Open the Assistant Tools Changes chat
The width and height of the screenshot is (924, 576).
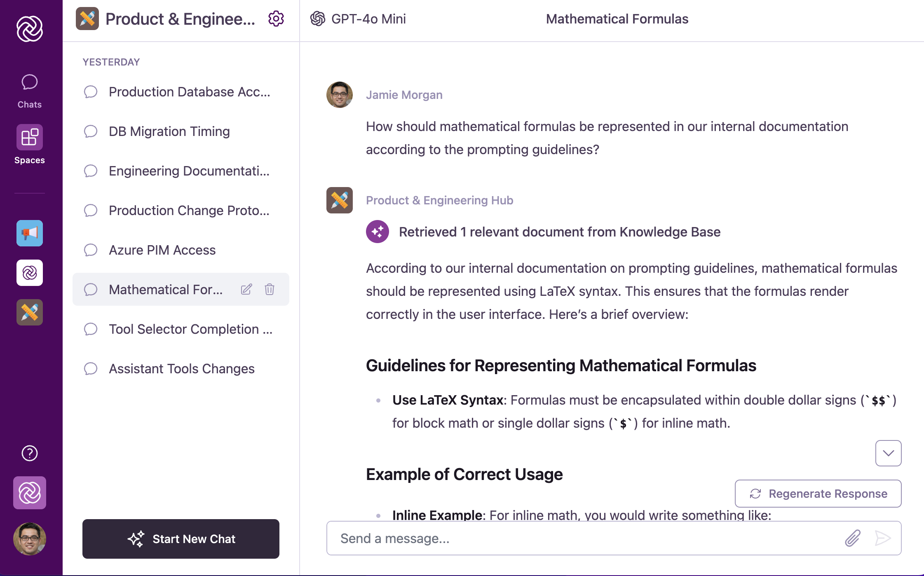click(181, 369)
